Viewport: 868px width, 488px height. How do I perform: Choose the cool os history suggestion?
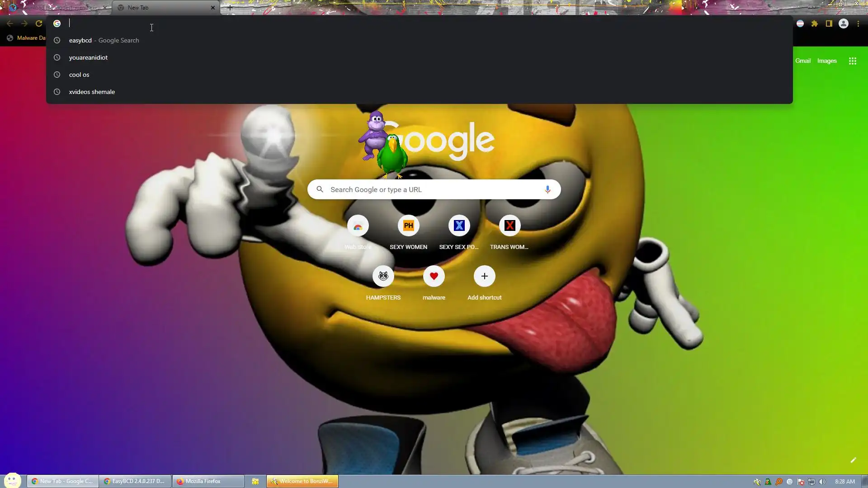pos(79,75)
